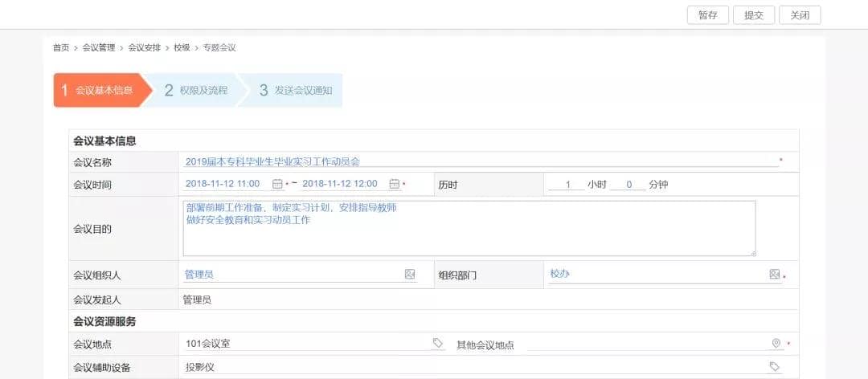Open 会议管理 breadcrumb link

tap(99, 48)
